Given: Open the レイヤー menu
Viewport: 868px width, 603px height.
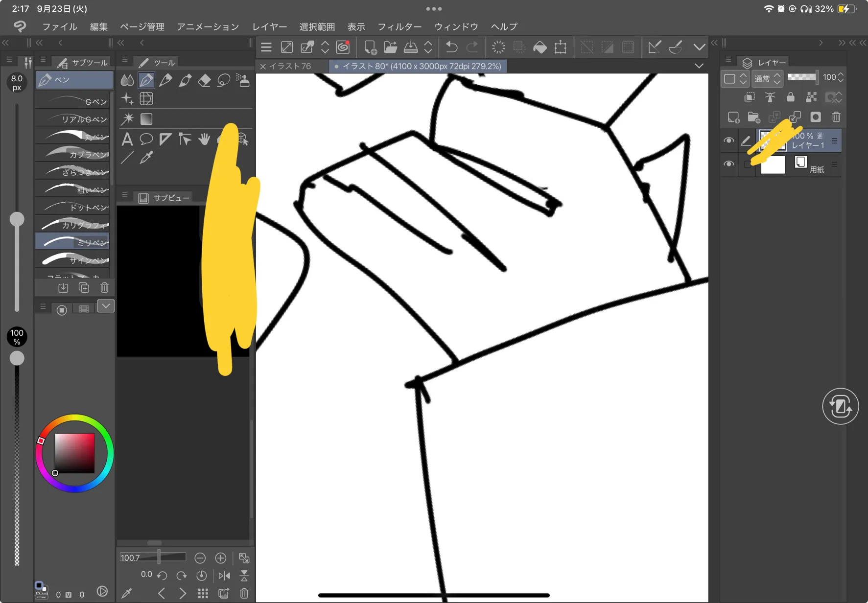Looking at the screenshot, I should coord(269,26).
